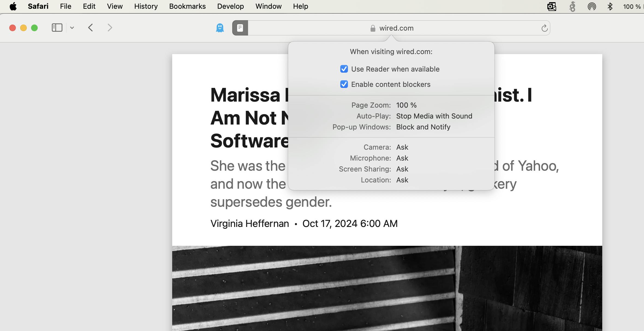Click the battery percentage indicator
The height and width of the screenshot is (331, 644).
pyautogui.click(x=632, y=6)
